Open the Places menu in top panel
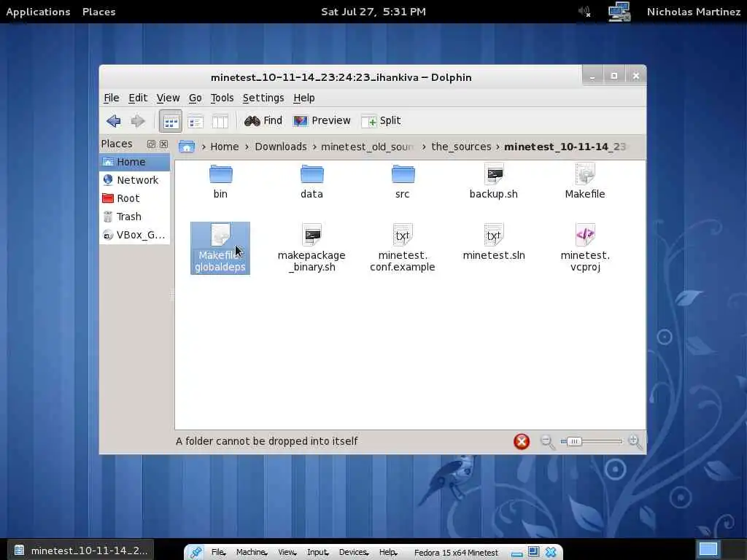Viewport: 747px width, 560px height. point(98,12)
